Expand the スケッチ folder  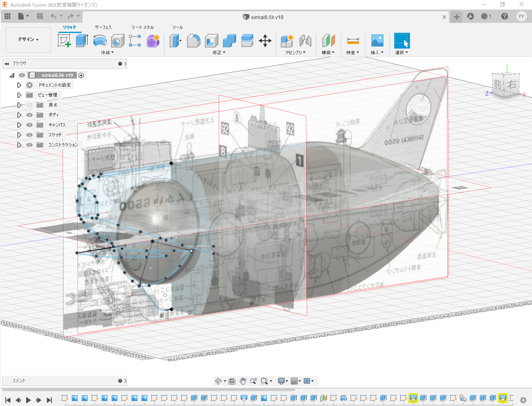pyautogui.click(x=19, y=135)
